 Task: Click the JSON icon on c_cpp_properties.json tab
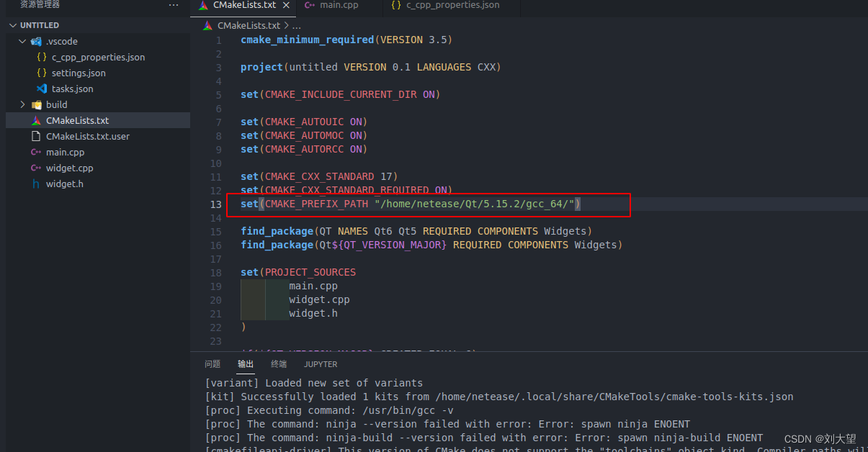pyautogui.click(x=395, y=4)
